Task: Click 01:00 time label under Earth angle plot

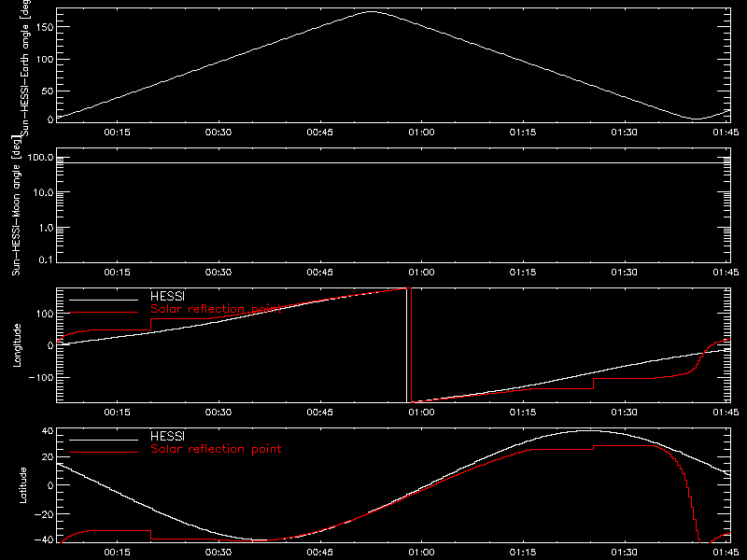Action: 422,133
